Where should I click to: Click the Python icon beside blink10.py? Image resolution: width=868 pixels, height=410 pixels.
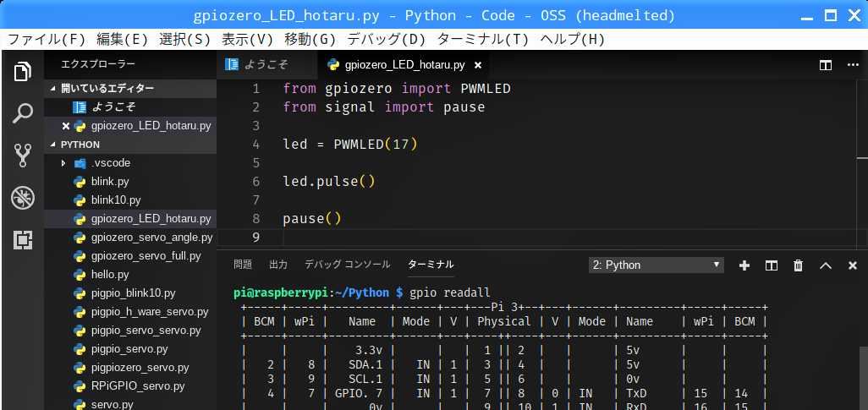tap(80, 200)
